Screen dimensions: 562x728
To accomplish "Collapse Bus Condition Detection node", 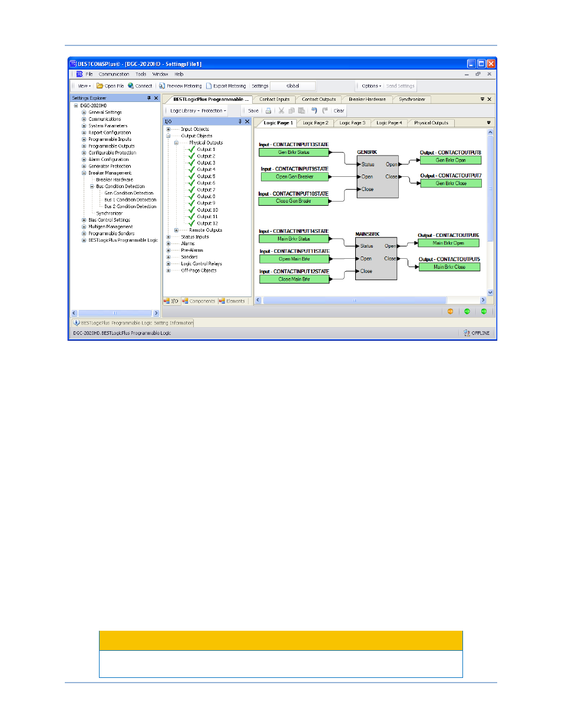I will point(91,186).
